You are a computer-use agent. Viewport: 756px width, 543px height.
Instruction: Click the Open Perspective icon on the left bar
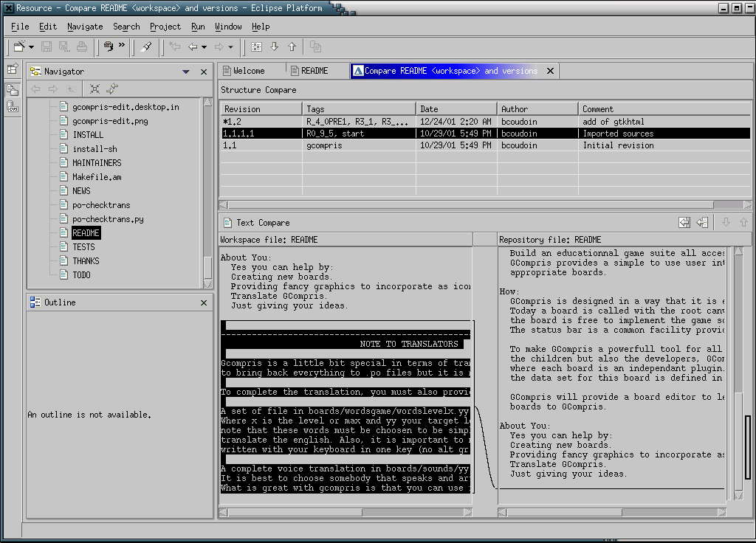(13, 69)
